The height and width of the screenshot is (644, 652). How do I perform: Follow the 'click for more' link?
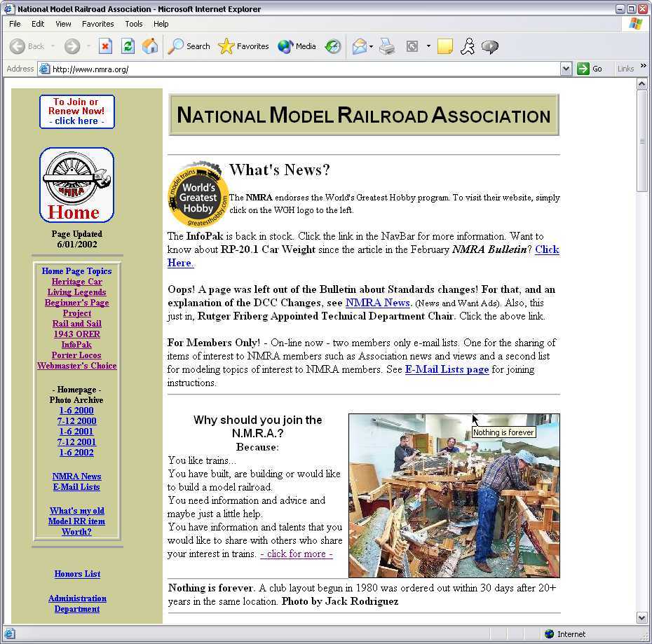[297, 554]
